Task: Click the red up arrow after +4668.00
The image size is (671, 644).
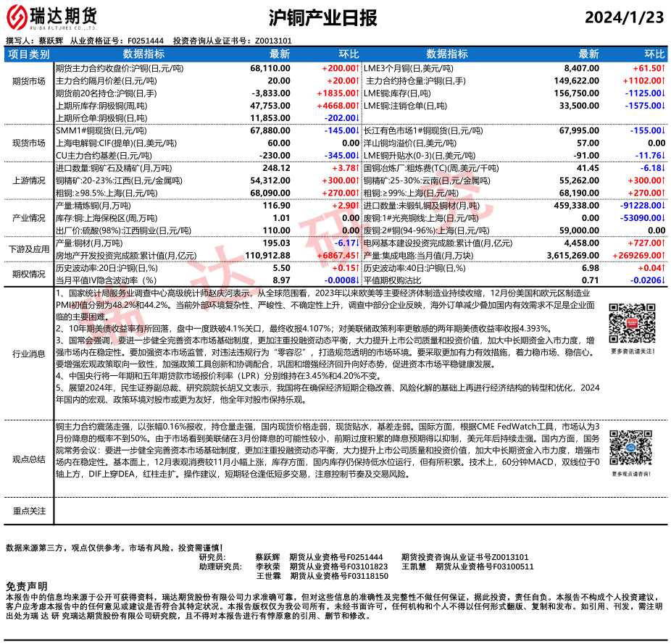Action: [357, 105]
